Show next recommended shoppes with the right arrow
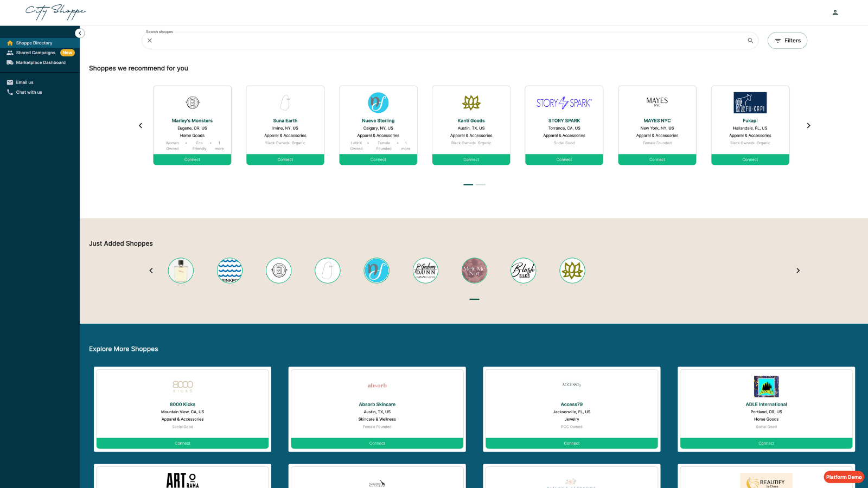 coord(808,125)
